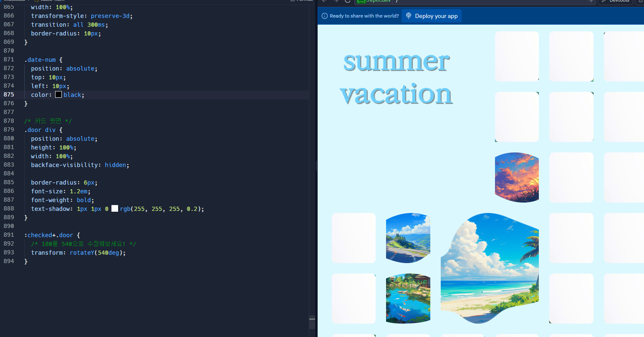The height and width of the screenshot is (337, 644).
Task: Click line number 891 in the gutter
Action: click(x=9, y=235)
